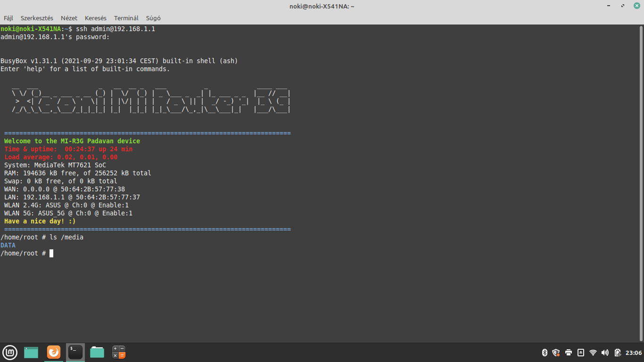Click the 'WLAN 2.4G: ASUS' line

click(x=66, y=205)
